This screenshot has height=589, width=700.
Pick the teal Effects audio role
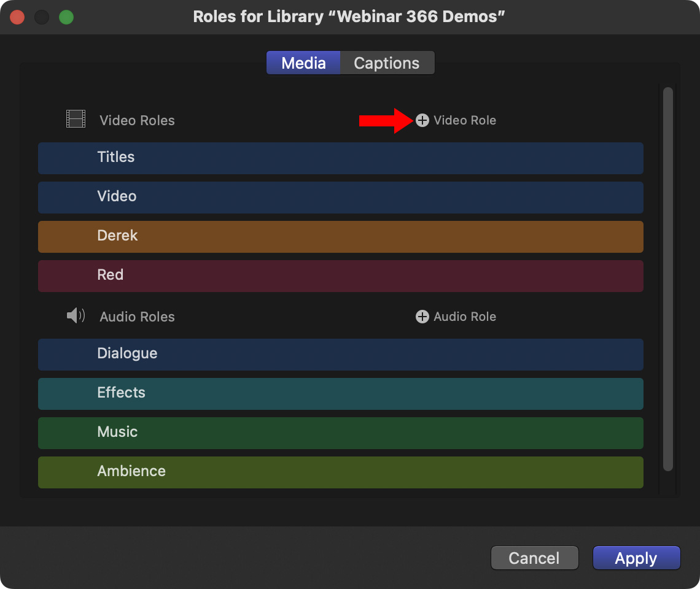pos(340,393)
